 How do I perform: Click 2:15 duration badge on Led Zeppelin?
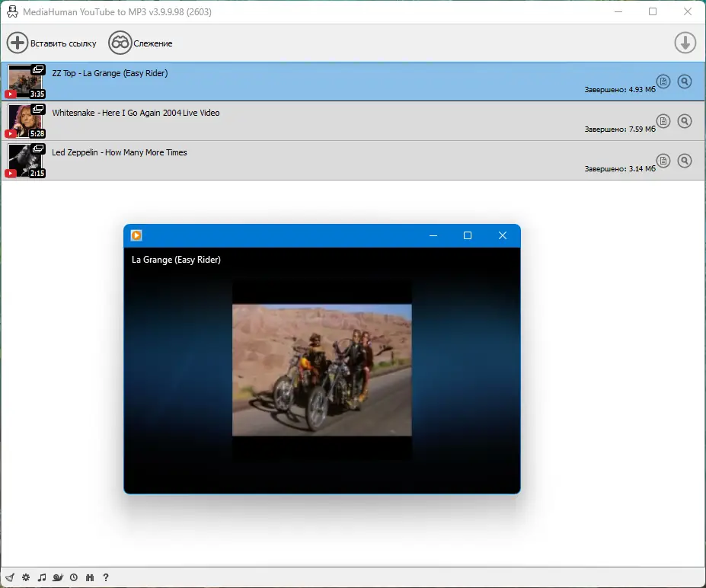point(37,174)
